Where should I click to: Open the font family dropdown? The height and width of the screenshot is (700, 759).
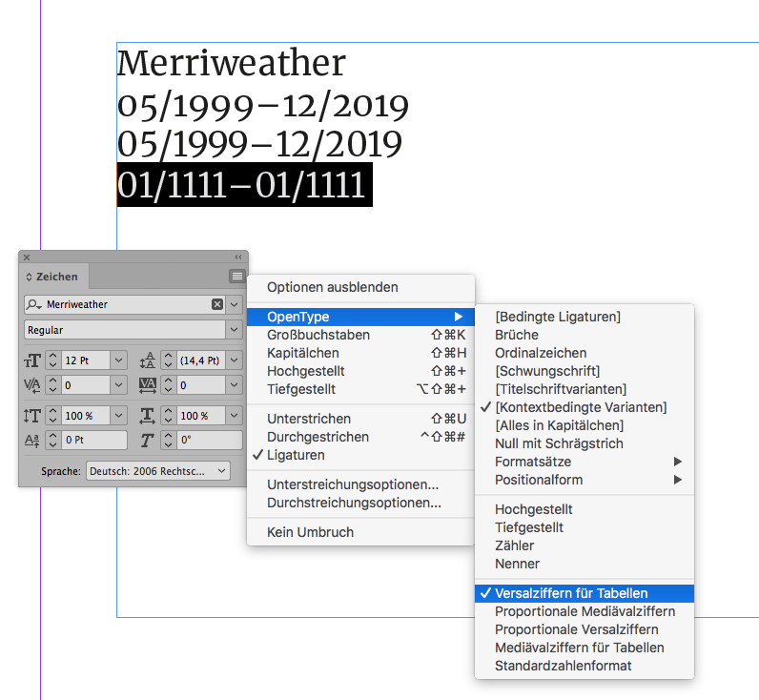tap(235, 304)
